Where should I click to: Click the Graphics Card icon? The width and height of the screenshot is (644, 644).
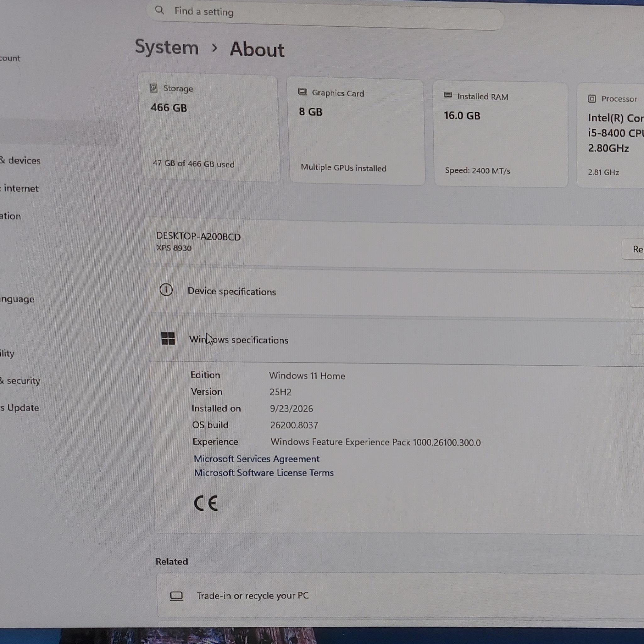303,92
